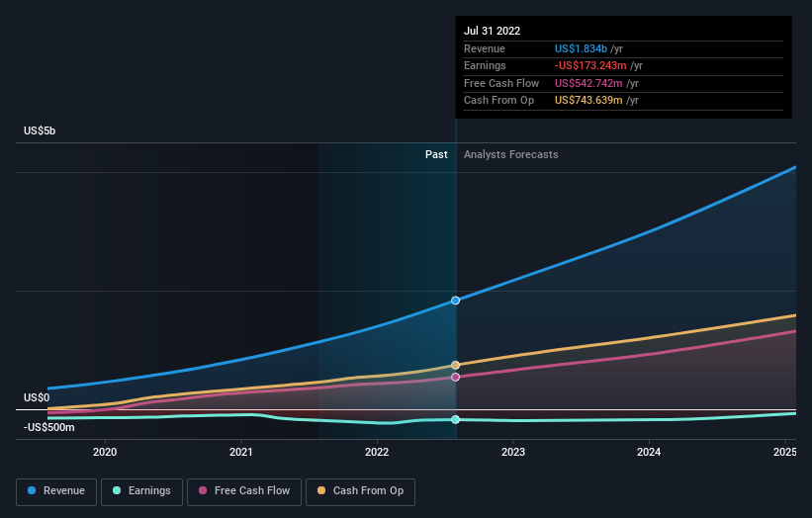The width and height of the screenshot is (812, 518).
Task: Click the 'Earnings' label in tooltip
Action: click(485, 65)
